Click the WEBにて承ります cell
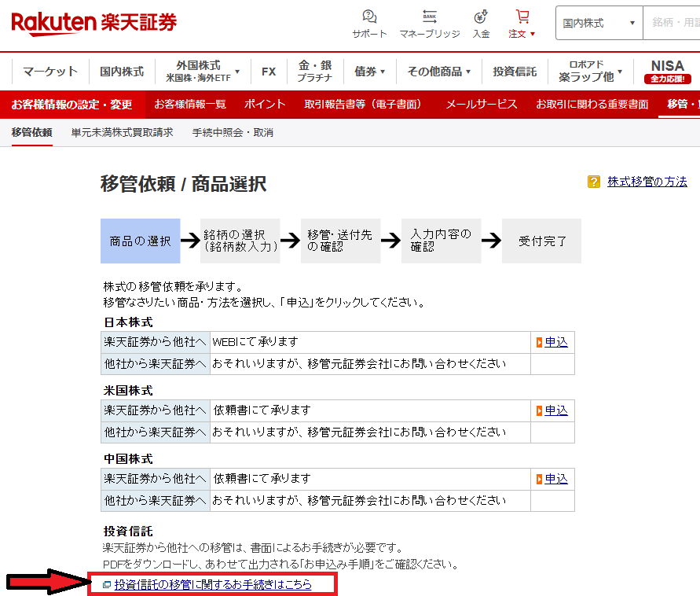Image resolution: width=700 pixels, height=596 pixels. pyautogui.click(x=370, y=342)
